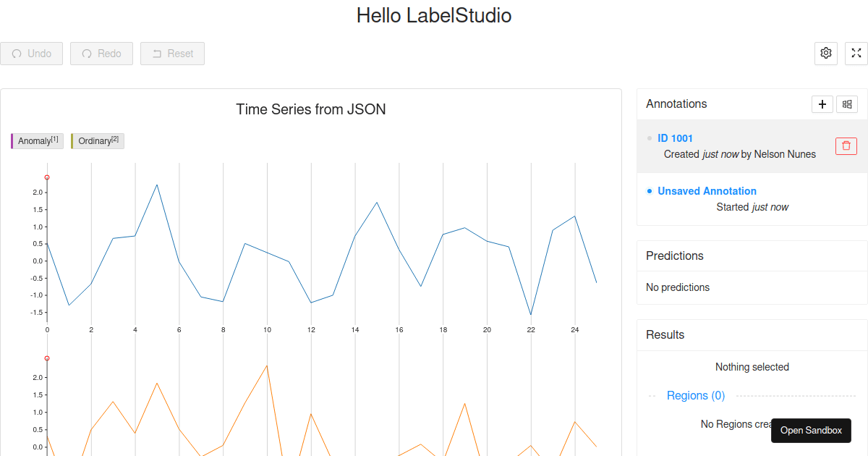Create a new annotation using the plus icon
This screenshot has height=456, width=868.
tap(822, 104)
